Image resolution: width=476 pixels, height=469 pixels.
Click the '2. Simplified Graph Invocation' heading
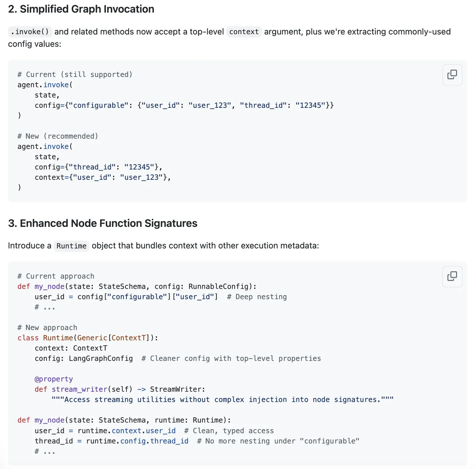[x=81, y=9]
